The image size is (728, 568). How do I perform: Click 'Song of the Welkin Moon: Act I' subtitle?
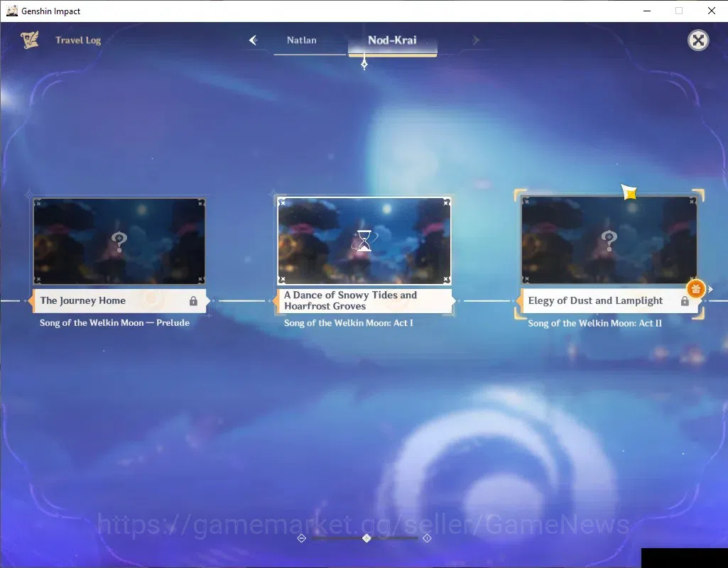[x=348, y=323]
